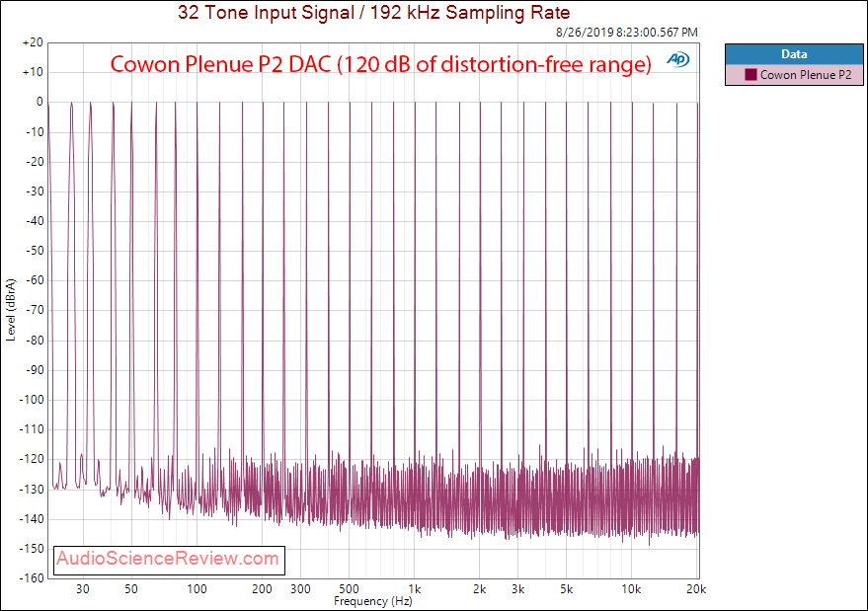Click the 'Level (dBrA)' y-axis label
The width and height of the screenshot is (868, 611).
(11, 310)
